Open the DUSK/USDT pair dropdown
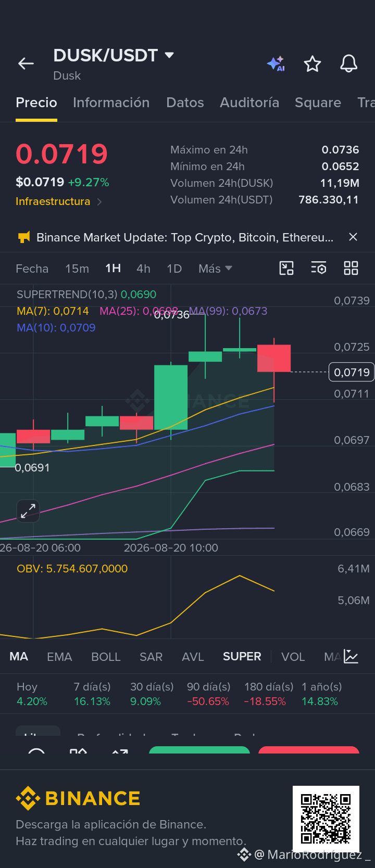 [169, 55]
